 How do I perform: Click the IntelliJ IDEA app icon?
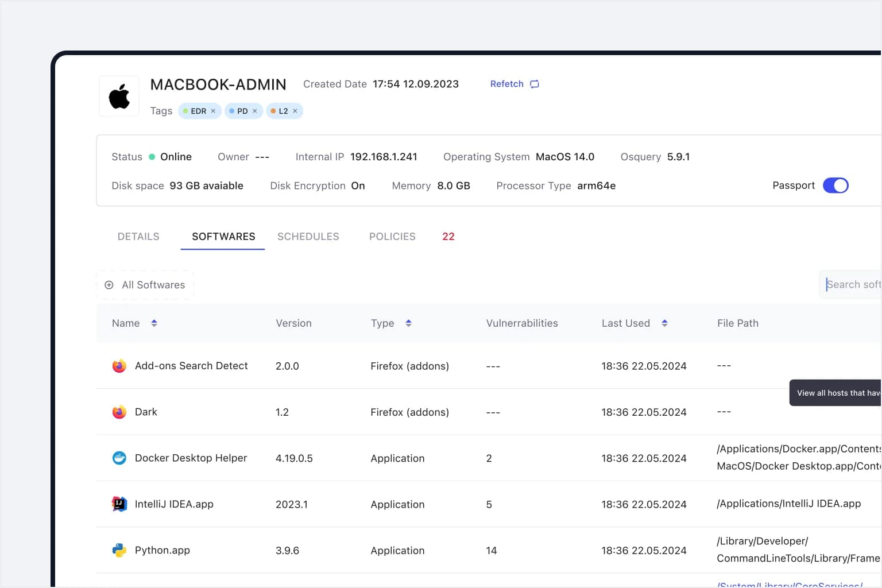[119, 504]
